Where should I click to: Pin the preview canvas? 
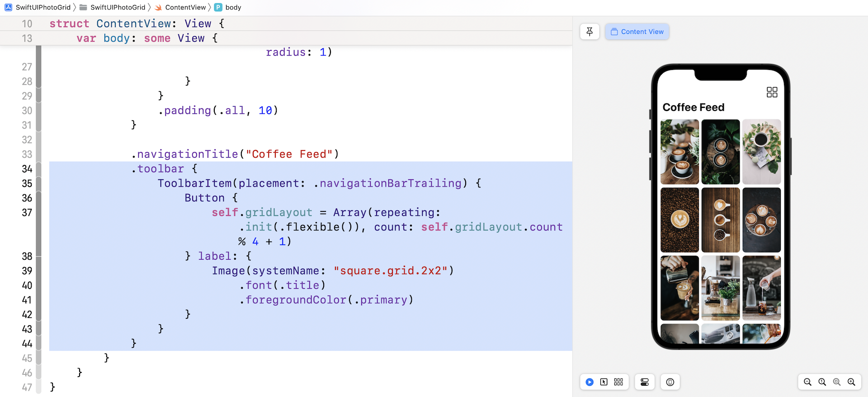click(x=590, y=32)
